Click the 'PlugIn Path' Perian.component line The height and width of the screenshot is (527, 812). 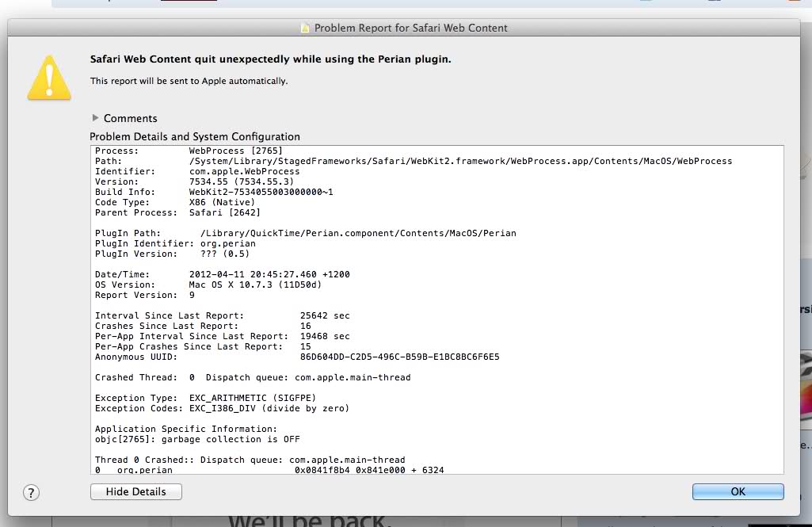(306, 233)
